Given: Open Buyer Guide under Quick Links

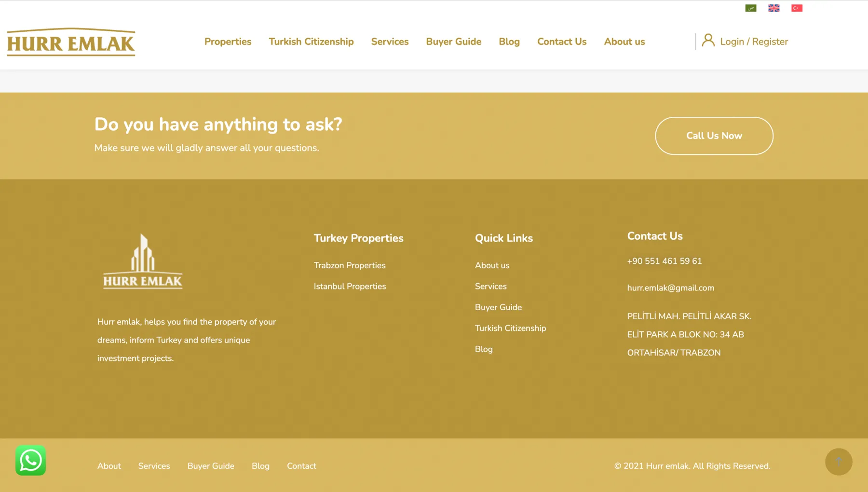Looking at the screenshot, I should pyautogui.click(x=498, y=307).
